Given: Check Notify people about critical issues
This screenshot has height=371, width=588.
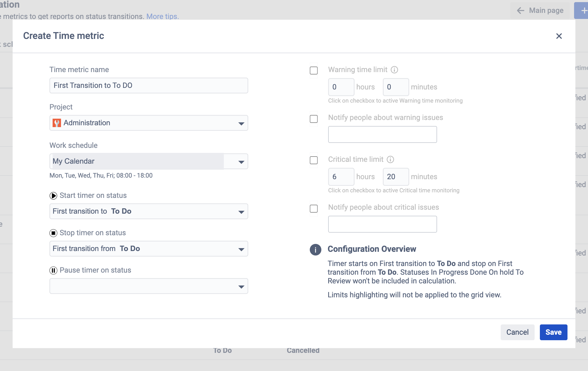Looking at the screenshot, I should click(x=314, y=209).
